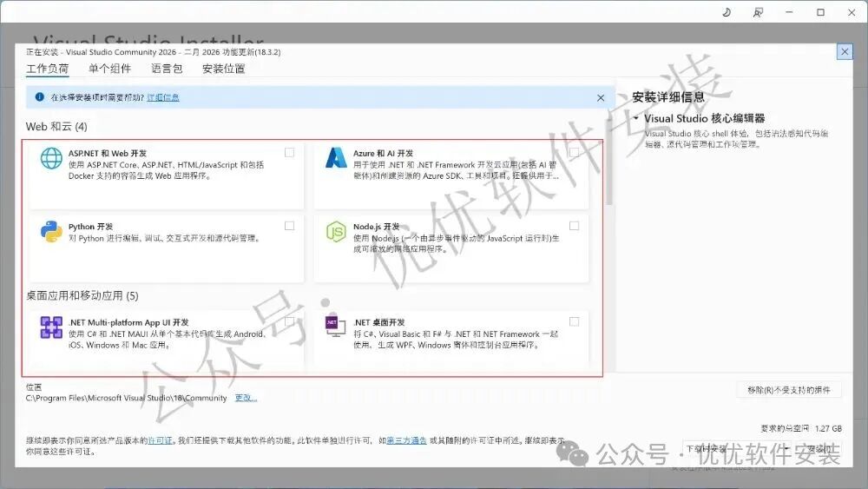
Task: Select the ASP.NET 和 Web 开发 card title
Action: (x=108, y=154)
